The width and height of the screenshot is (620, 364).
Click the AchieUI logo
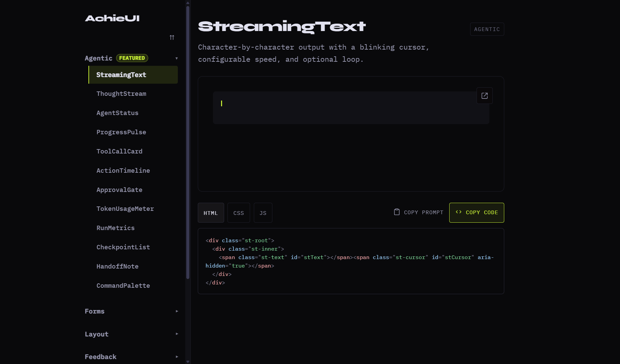click(x=112, y=18)
